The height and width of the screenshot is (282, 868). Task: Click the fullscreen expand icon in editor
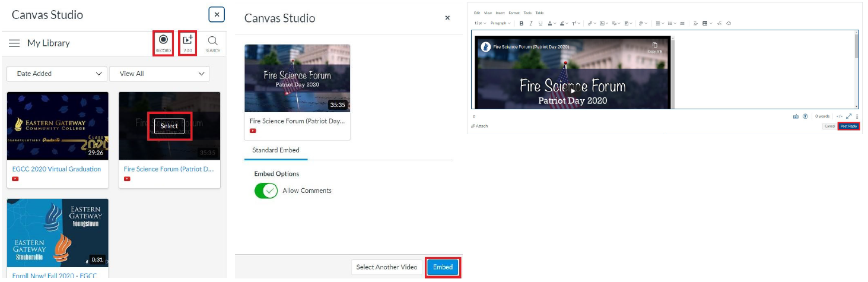pos(848,116)
